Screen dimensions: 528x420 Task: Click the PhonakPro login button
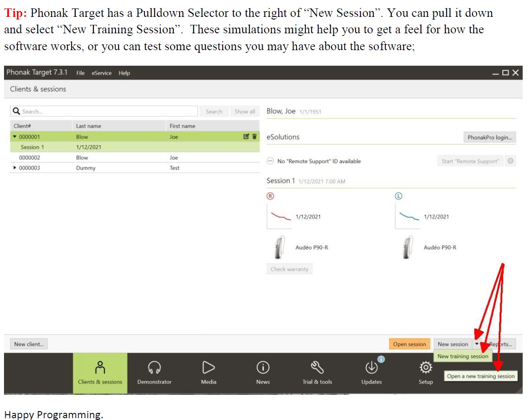point(489,137)
